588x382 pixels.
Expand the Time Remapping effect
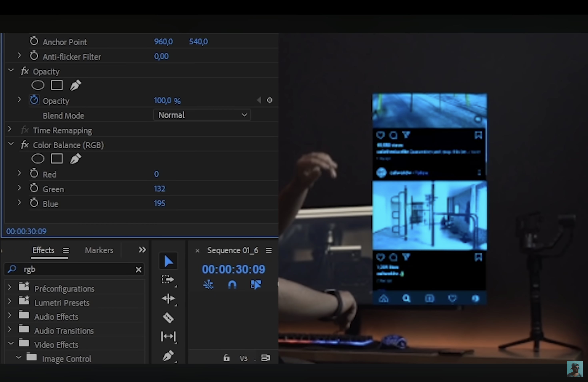click(10, 129)
